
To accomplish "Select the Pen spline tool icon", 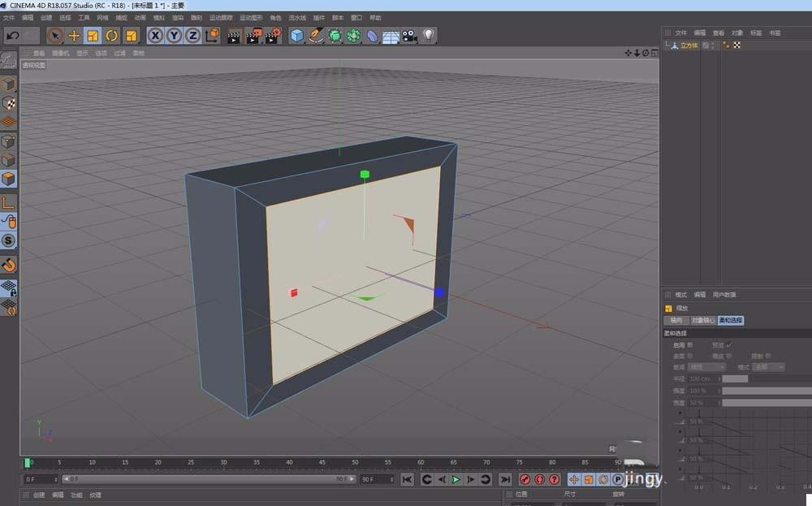I will [x=316, y=35].
